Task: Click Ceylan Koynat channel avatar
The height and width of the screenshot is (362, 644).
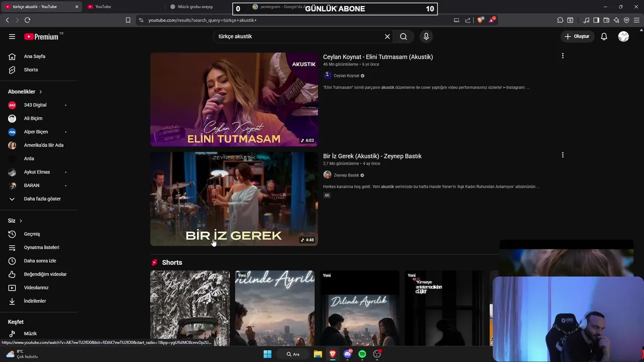Action: click(328, 75)
